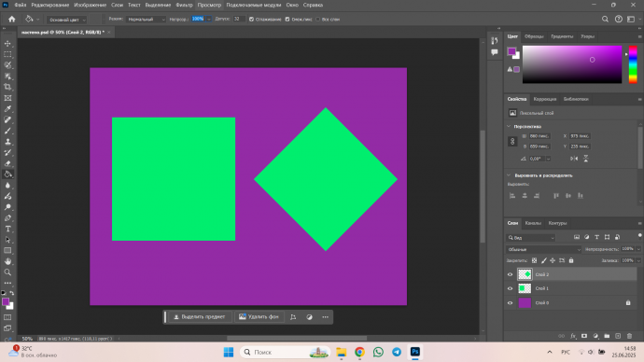Click the Допуск tolerance field
The width and height of the screenshot is (644, 362).
click(x=239, y=19)
